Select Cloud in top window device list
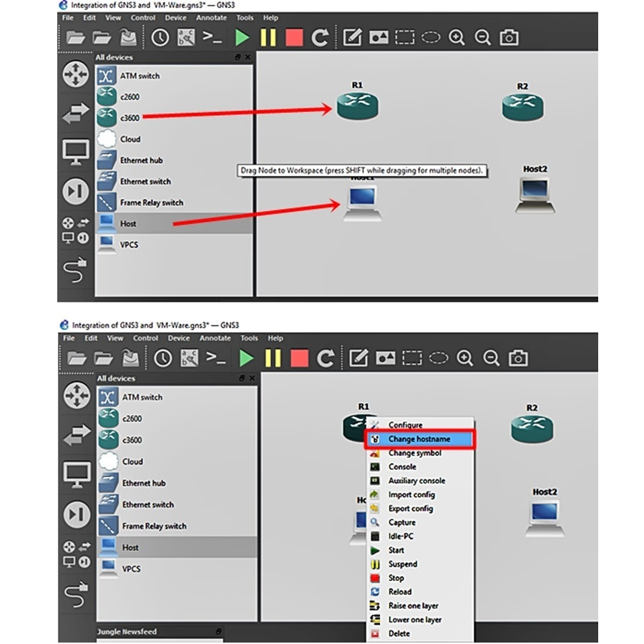Screen dimensions: 644x644 coord(174,140)
